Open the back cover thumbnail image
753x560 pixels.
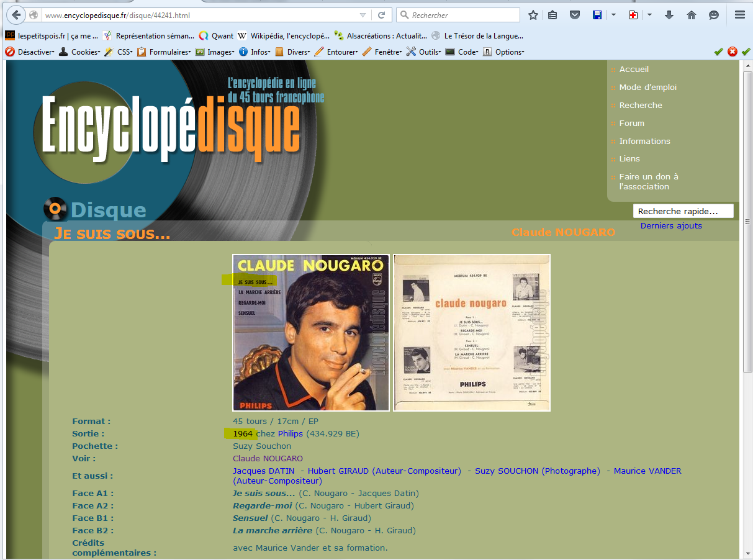[x=472, y=333]
